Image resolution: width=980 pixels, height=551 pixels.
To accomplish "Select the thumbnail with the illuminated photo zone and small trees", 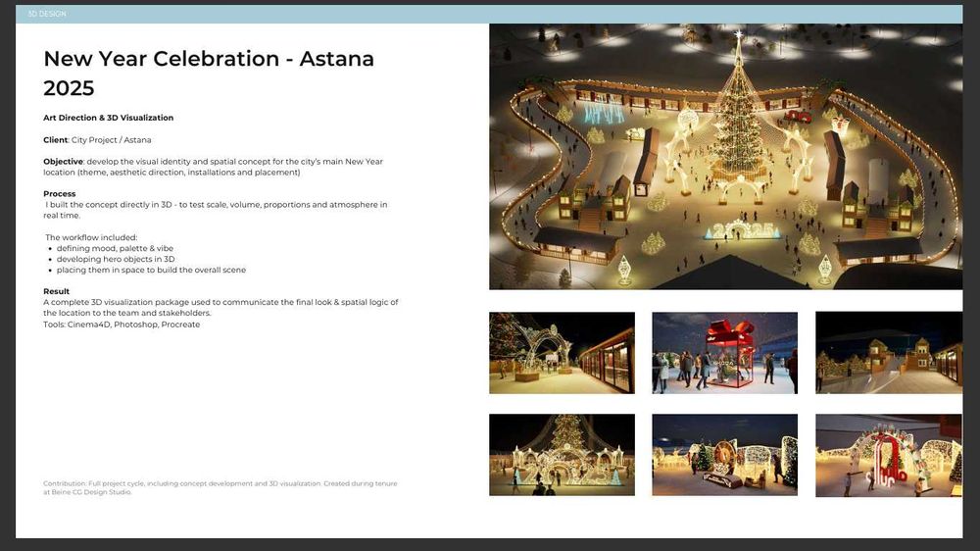I will coord(725,455).
